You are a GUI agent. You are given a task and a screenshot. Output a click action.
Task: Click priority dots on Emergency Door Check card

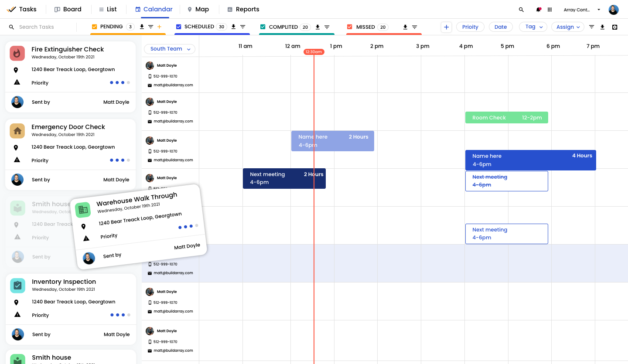pyautogui.click(x=120, y=160)
